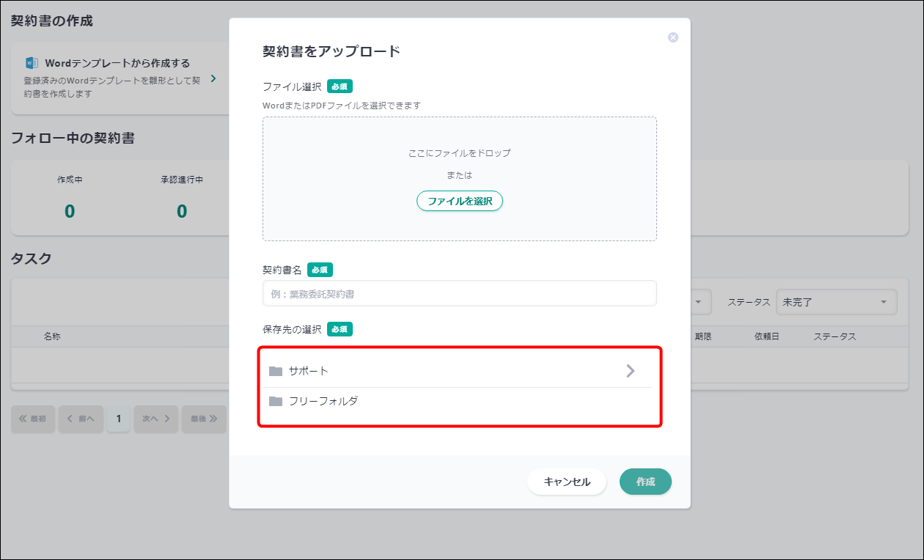924x560 pixels.
Task: Jump to last page with 最後
Action: coord(204,419)
